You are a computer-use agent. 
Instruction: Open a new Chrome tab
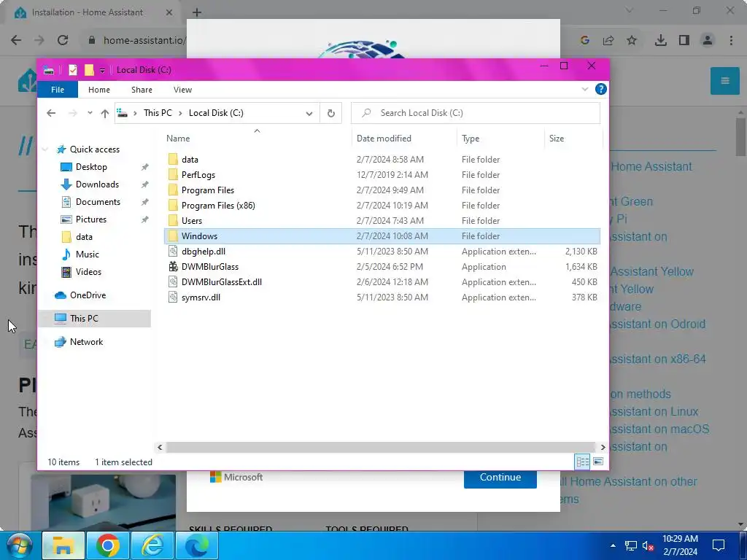pos(197,12)
